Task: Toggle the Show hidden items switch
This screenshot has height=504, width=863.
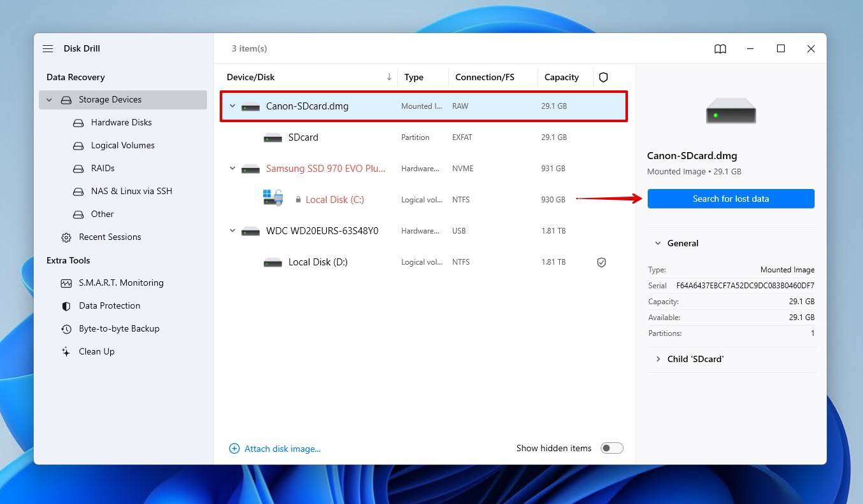Action: [x=612, y=448]
